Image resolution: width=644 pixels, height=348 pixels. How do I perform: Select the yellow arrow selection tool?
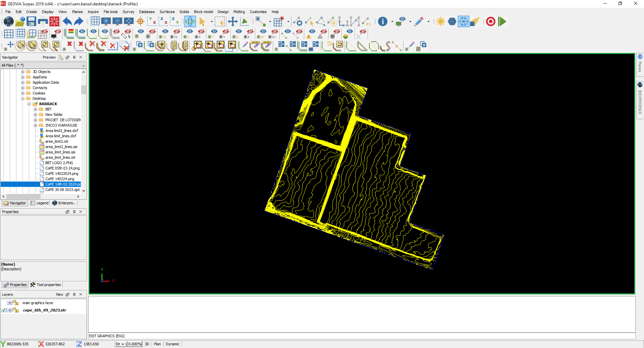coord(202,22)
